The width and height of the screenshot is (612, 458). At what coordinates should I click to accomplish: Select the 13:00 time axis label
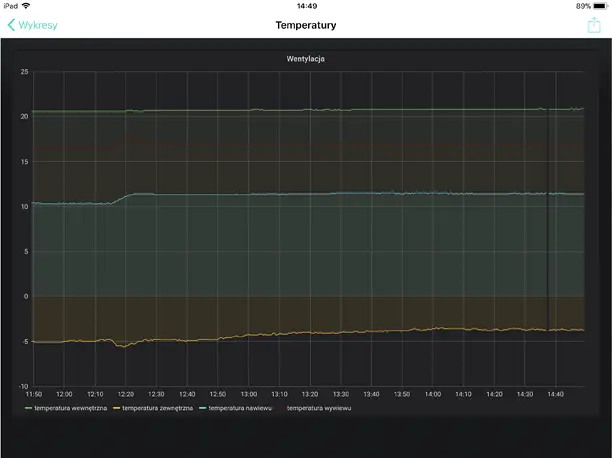[249, 394]
